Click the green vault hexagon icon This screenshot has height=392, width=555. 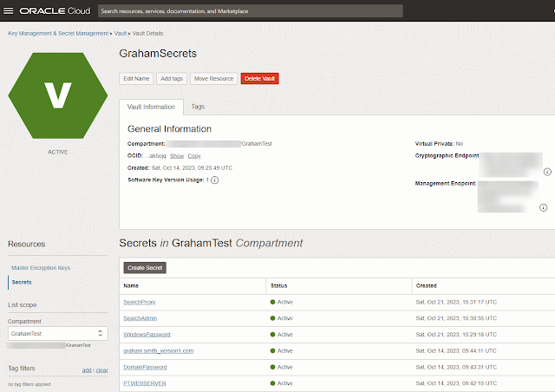pyautogui.click(x=58, y=95)
